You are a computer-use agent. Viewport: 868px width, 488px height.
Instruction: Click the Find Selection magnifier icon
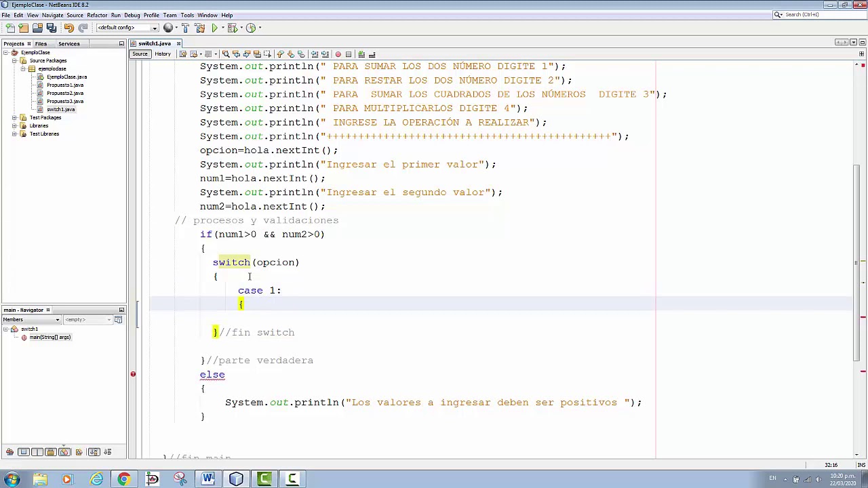(226, 54)
